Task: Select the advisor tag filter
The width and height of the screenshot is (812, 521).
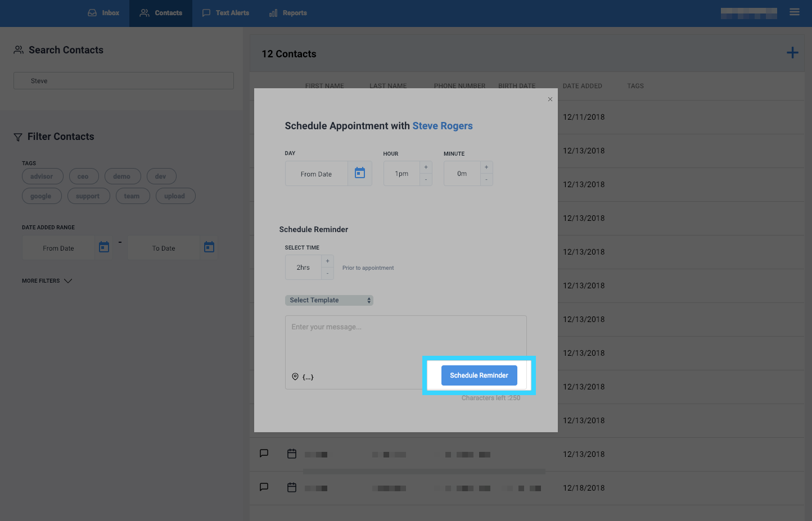Action: pyautogui.click(x=42, y=176)
